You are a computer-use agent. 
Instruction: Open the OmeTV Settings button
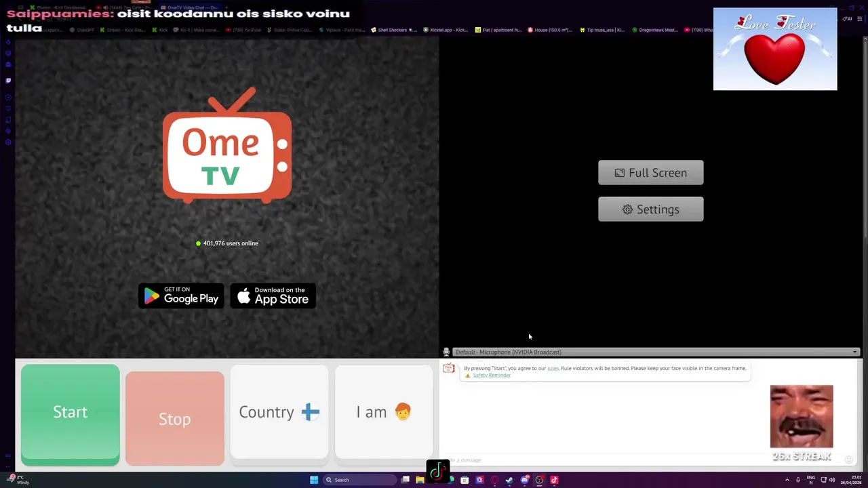point(650,209)
